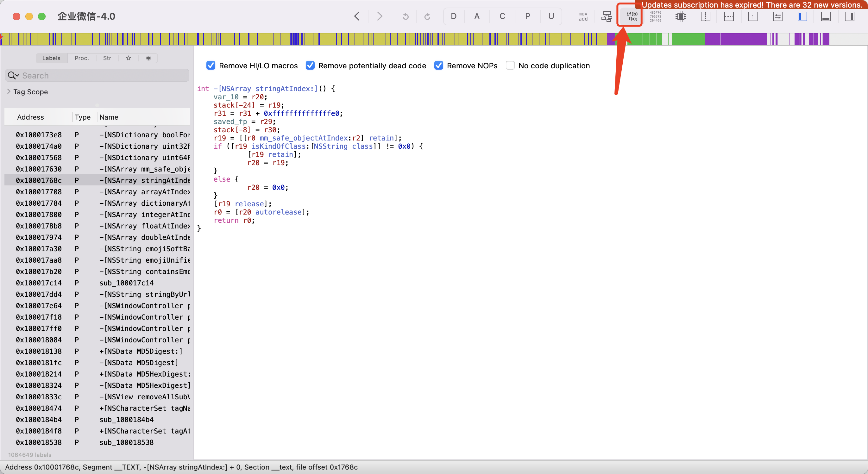
Task: Toggle the right inspector panel
Action: point(849,16)
